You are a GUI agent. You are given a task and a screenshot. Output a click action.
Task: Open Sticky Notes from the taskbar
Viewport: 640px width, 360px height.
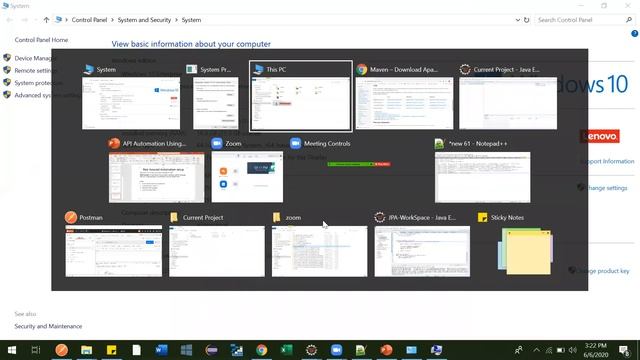(111, 350)
